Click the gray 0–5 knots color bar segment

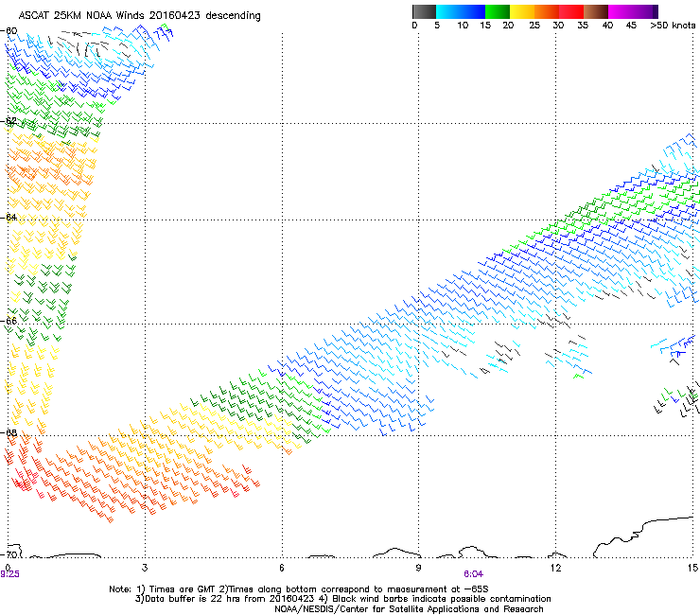tap(424, 11)
